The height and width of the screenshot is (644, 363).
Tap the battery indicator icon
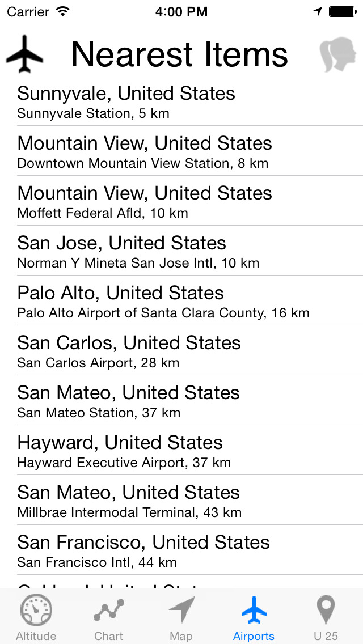tap(343, 12)
